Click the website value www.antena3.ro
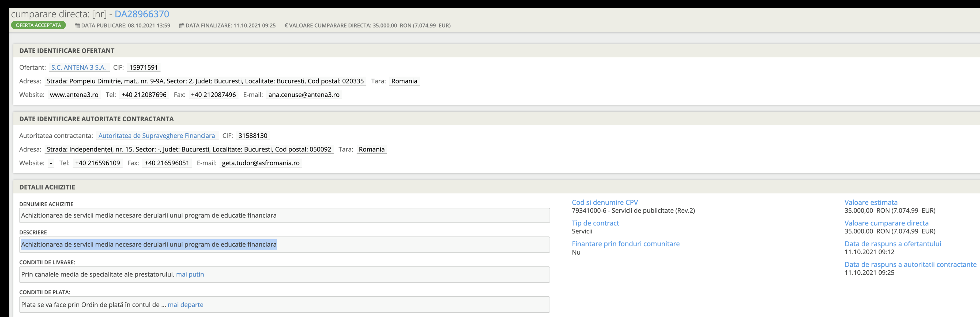This screenshot has width=980, height=317. click(74, 95)
